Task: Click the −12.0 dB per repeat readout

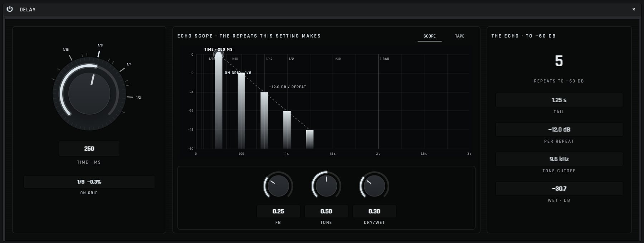Action: [x=559, y=129]
